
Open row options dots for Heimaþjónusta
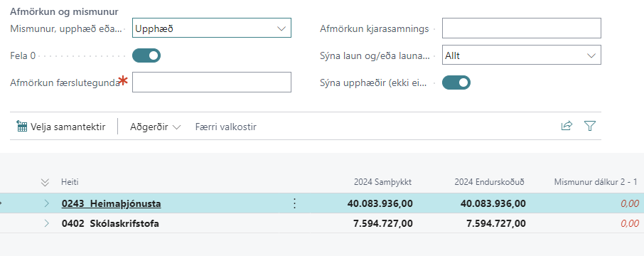click(294, 203)
